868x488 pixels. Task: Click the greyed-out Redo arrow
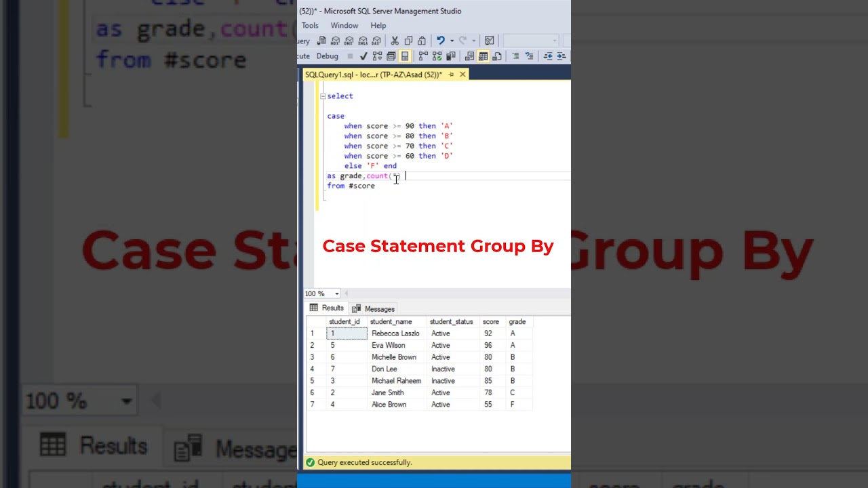[x=462, y=41]
